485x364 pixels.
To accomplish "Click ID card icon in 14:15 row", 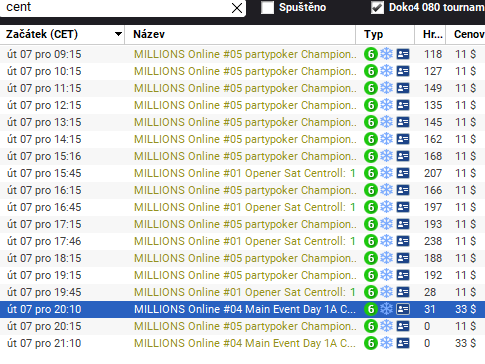I will tap(403, 139).
